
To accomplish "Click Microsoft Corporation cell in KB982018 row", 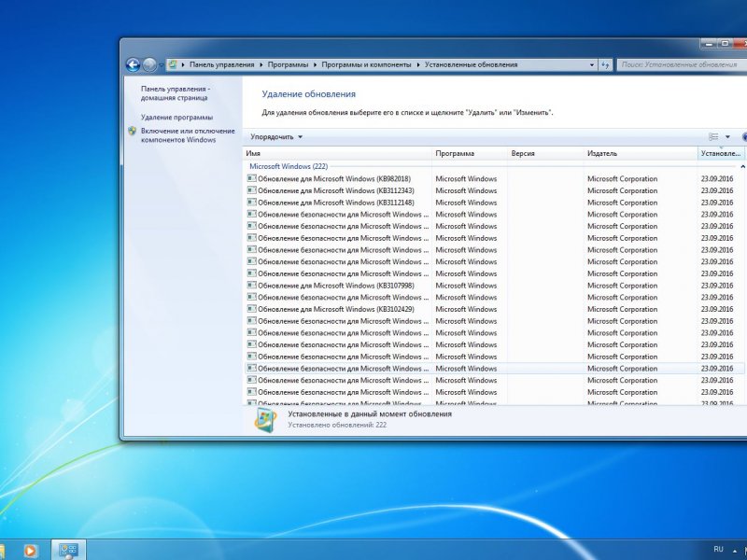I will [622, 179].
